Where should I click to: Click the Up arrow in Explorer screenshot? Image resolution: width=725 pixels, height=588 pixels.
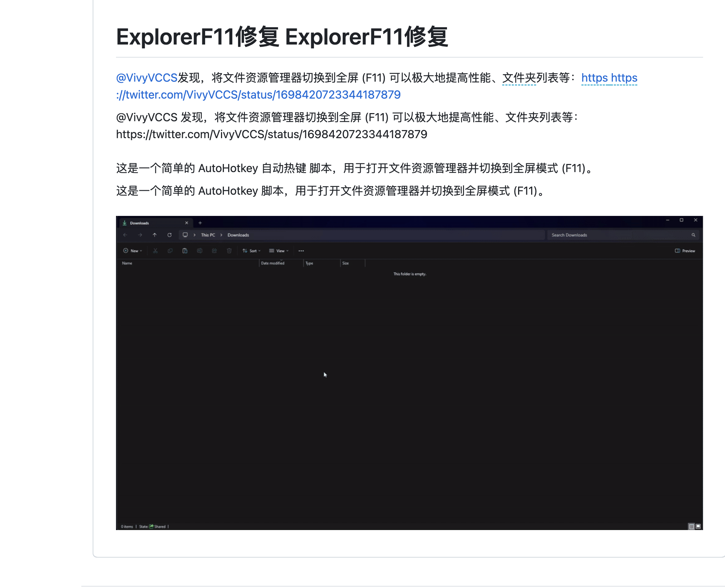tap(155, 235)
